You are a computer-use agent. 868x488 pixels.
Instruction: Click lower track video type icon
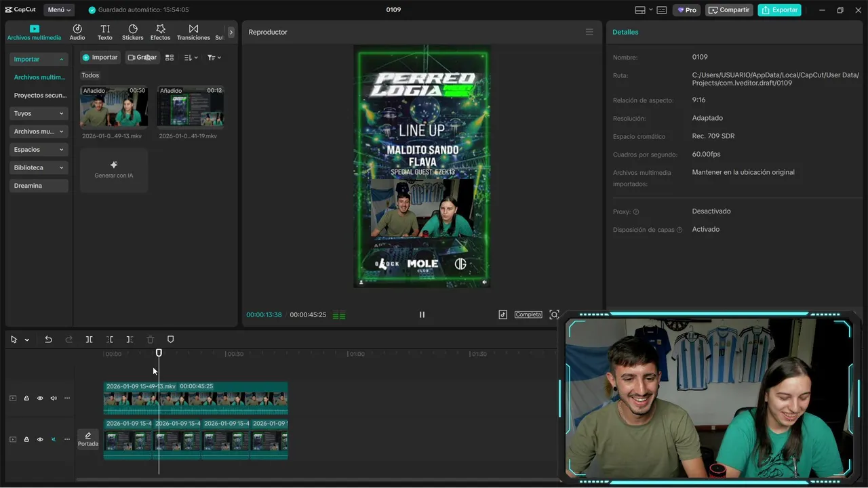click(x=13, y=439)
